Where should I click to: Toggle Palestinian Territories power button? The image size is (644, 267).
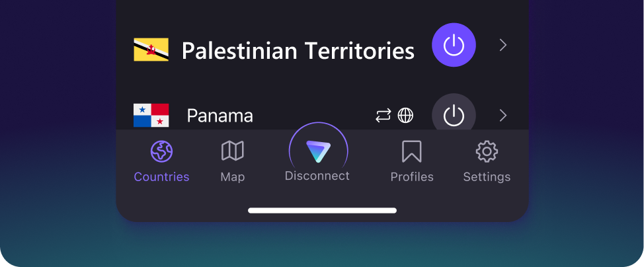(x=454, y=45)
